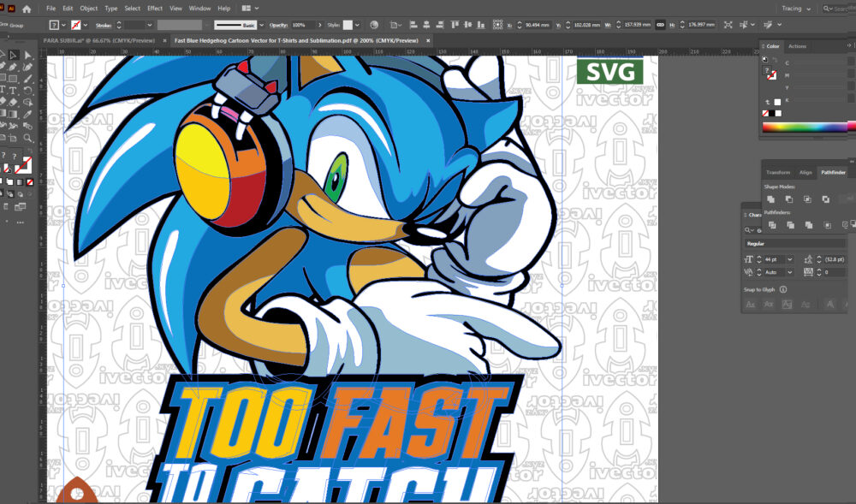856x504 pixels.
Task: Click the W width field 157.939 mm
Action: (x=639, y=25)
